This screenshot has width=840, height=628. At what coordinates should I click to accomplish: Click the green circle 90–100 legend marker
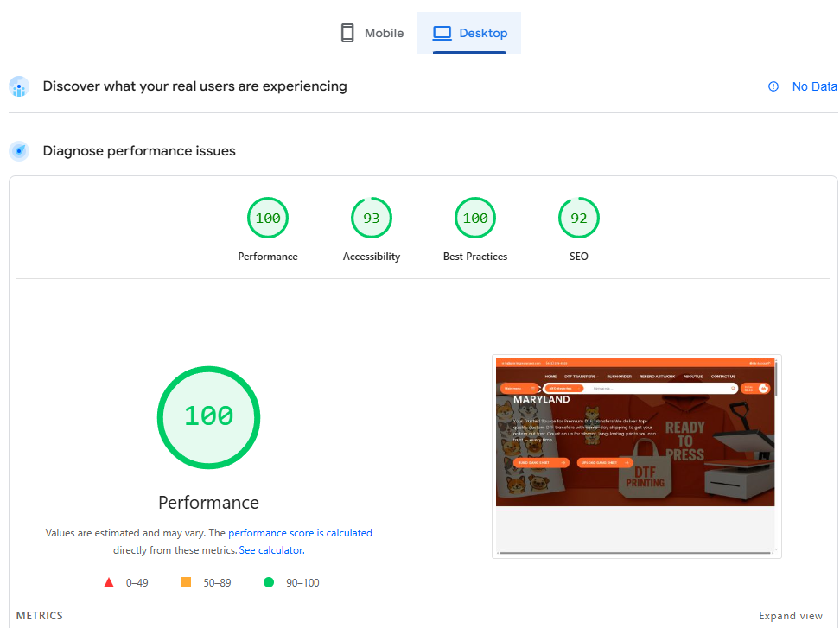tap(269, 583)
